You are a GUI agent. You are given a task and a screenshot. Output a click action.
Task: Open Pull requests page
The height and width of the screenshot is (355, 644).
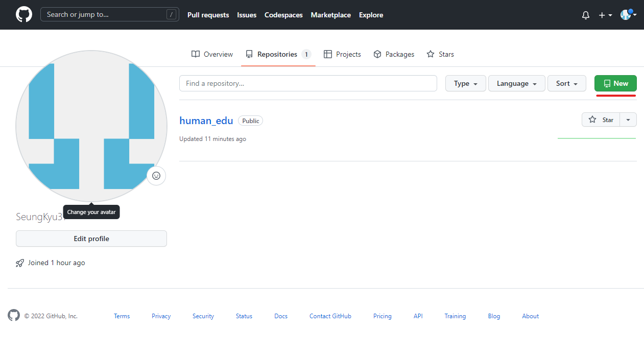[x=208, y=15]
